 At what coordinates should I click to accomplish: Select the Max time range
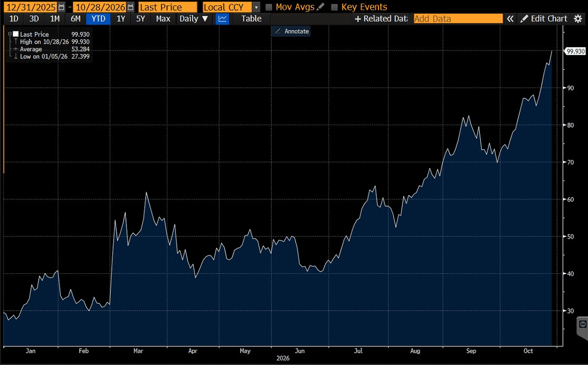click(x=163, y=19)
